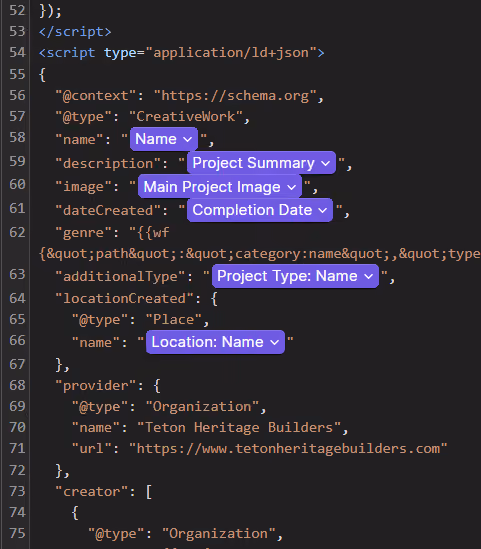Open the Project Type: Name field chip

click(295, 276)
